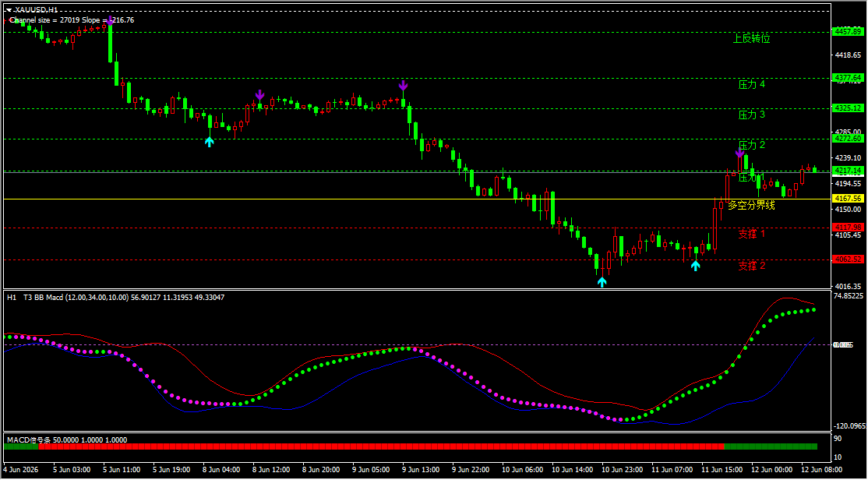This screenshot has width=868, height=480.
Task: Click the 12 Jun 00:00 time axis label
Action: coord(773,470)
